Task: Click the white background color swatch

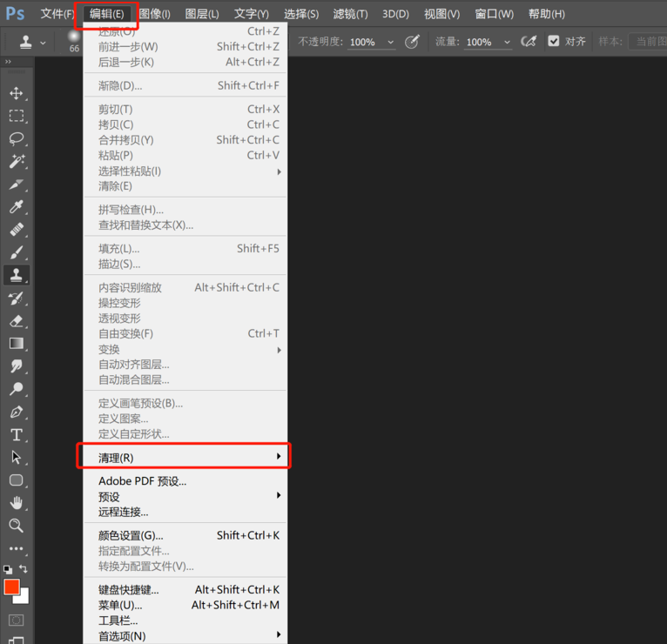Action: click(24, 598)
